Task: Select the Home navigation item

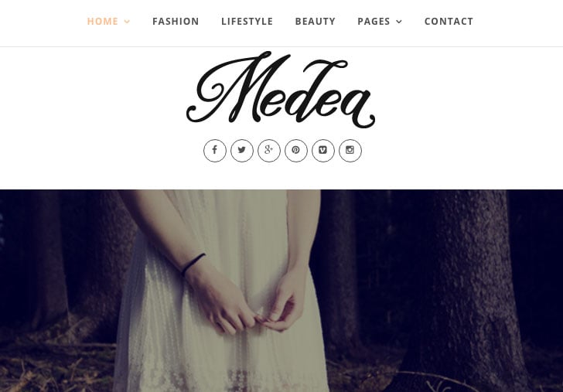Action: pyautogui.click(x=103, y=22)
